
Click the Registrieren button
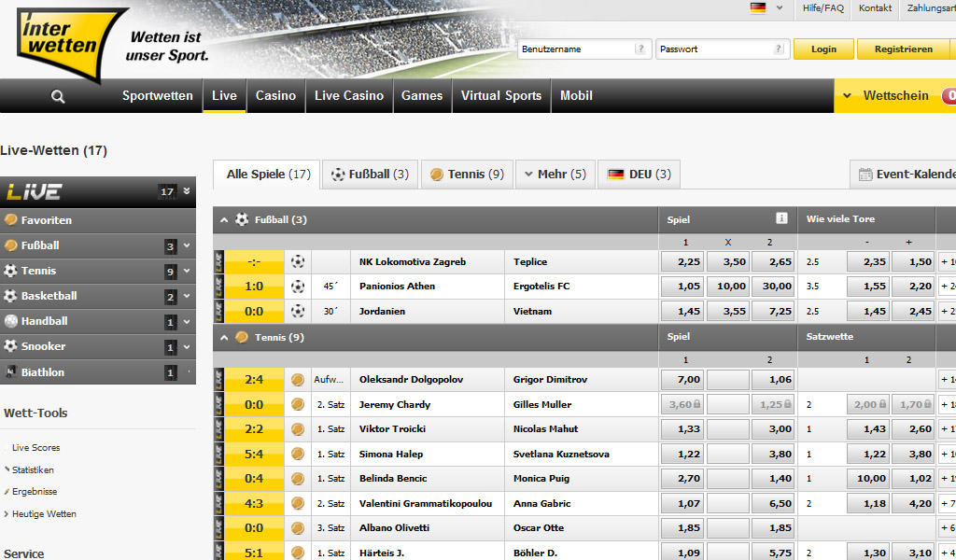tap(904, 49)
